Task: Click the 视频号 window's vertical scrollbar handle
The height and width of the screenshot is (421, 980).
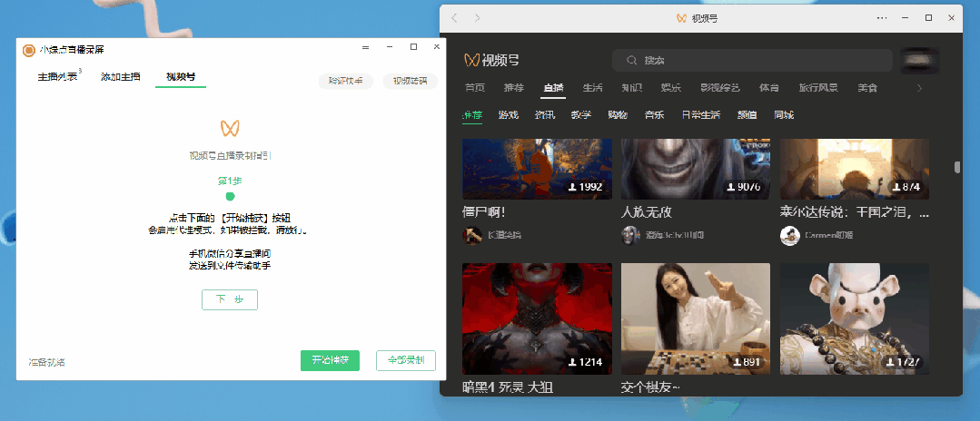Action: [957, 167]
